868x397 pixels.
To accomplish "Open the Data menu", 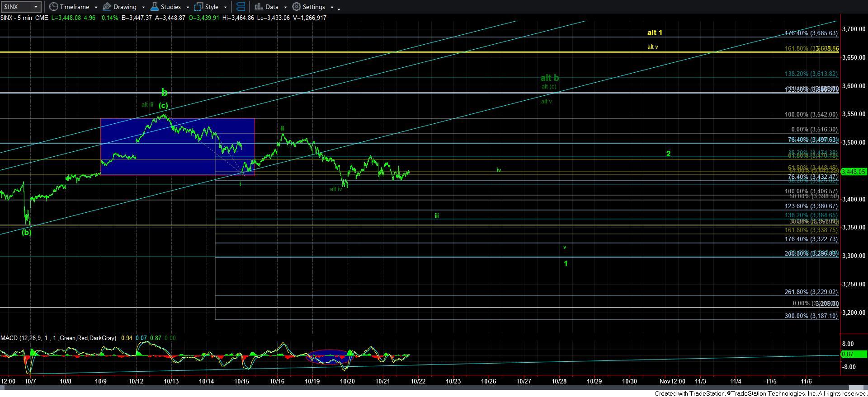I will click(x=271, y=7).
